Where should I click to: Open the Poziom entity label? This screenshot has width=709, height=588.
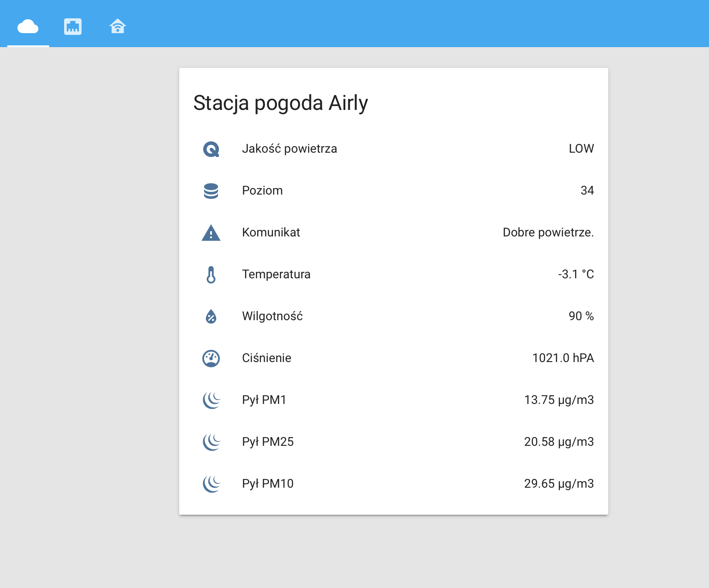click(x=262, y=191)
